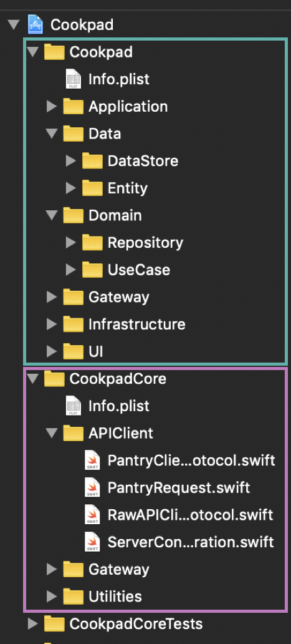Collapse the APIClient group triangle
The height and width of the screenshot is (644, 291).
click(x=51, y=433)
